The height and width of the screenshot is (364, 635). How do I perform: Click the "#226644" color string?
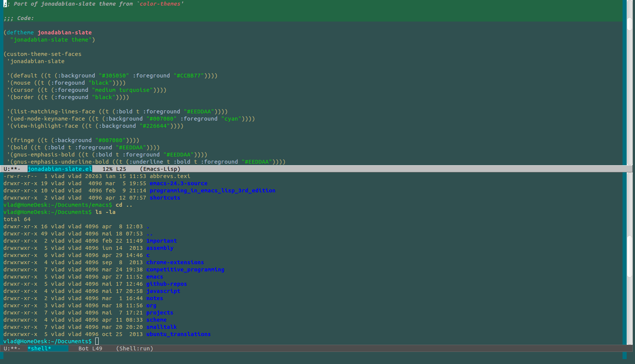[155, 126]
